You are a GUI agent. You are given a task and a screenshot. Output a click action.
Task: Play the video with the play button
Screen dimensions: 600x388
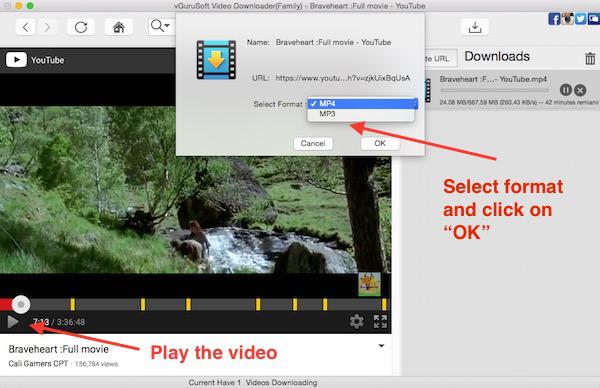click(13, 321)
